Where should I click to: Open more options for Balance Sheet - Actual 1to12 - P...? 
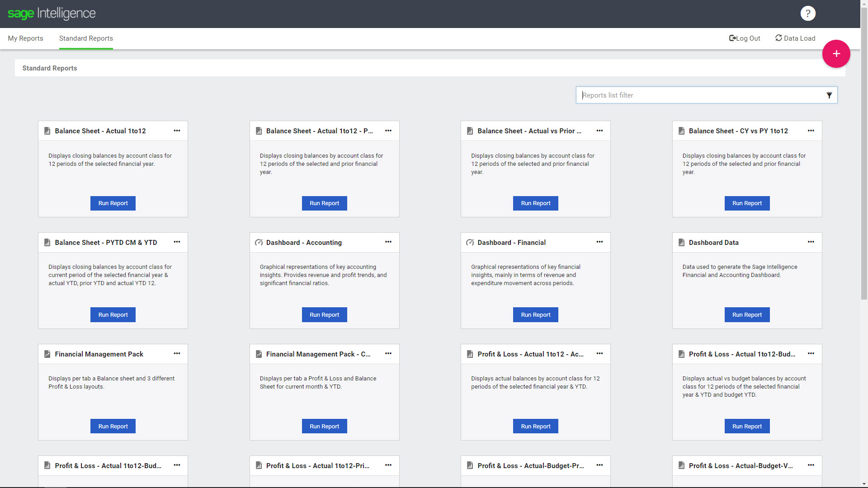(x=388, y=131)
